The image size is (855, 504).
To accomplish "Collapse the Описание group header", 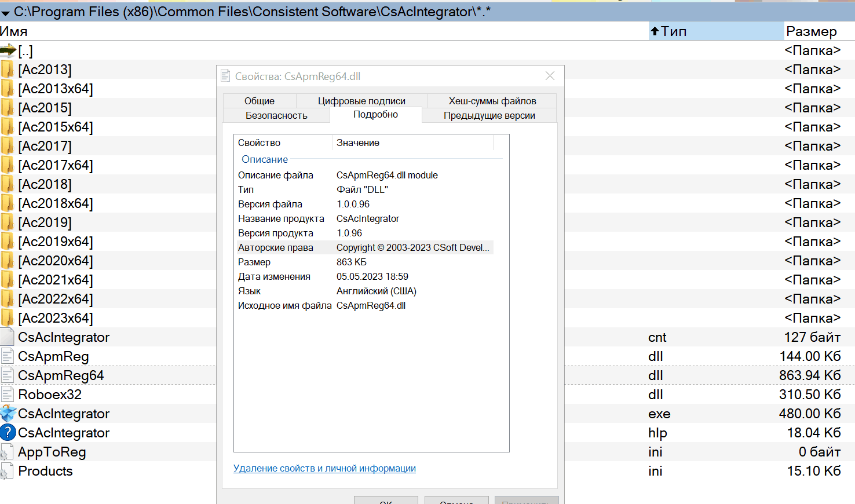I will pos(265,159).
